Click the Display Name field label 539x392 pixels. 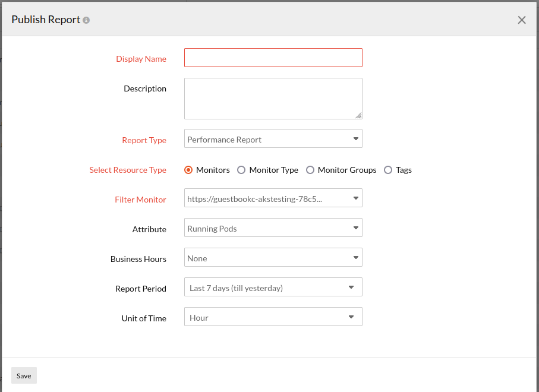pos(141,59)
